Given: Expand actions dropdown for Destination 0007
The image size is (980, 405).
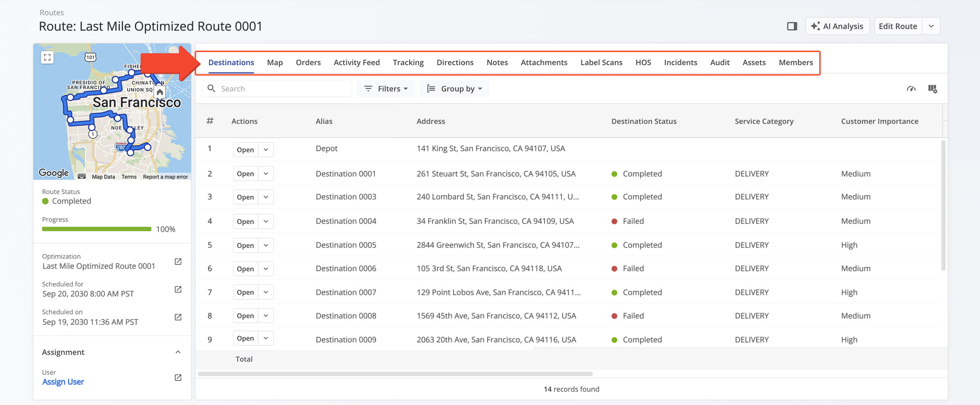Looking at the screenshot, I should click(x=266, y=292).
